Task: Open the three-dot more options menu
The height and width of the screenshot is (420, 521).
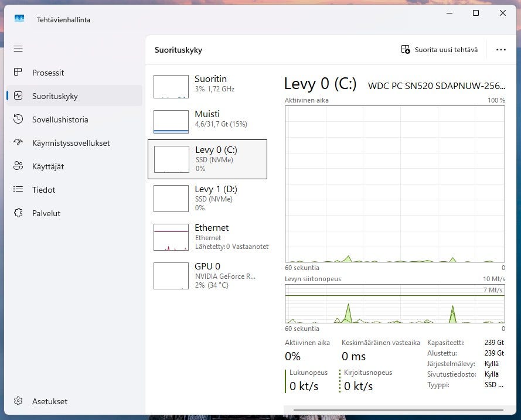Action: pos(500,50)
